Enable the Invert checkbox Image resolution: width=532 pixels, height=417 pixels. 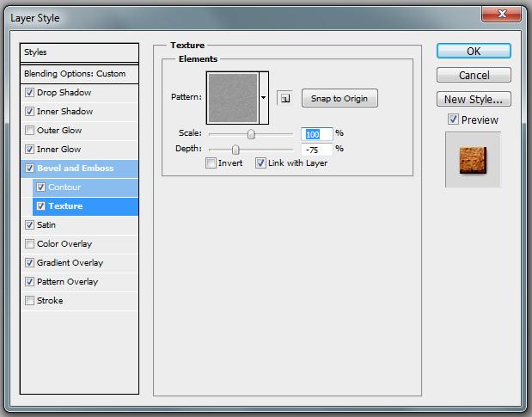click(211, 163)
